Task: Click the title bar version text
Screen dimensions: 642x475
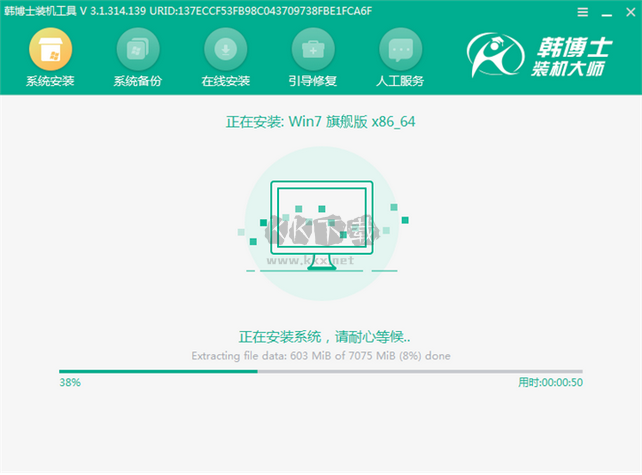Action: pos(188,11)
